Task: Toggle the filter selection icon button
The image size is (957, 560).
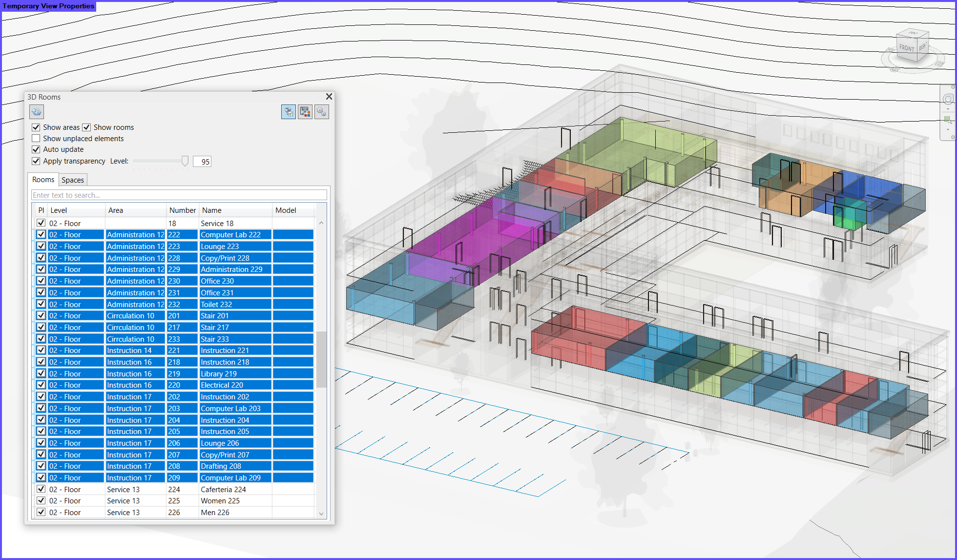Action: click(289, 112)
